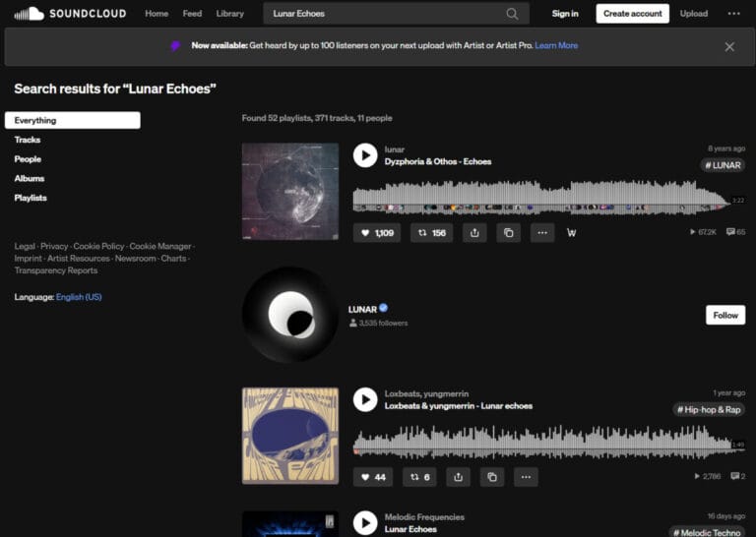Repost the Echoes track with 156 reposts

click(x=431, y=233)
